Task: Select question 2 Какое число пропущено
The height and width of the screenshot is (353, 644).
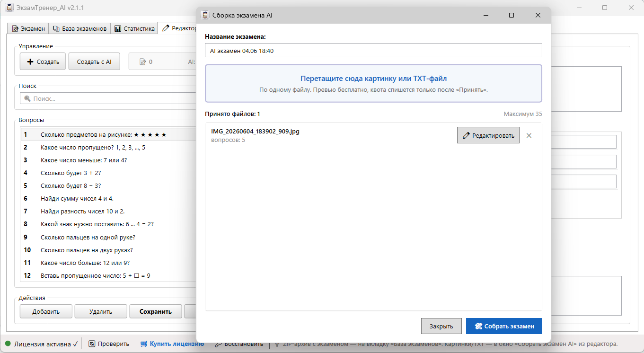Action: [x=108, y=148]
